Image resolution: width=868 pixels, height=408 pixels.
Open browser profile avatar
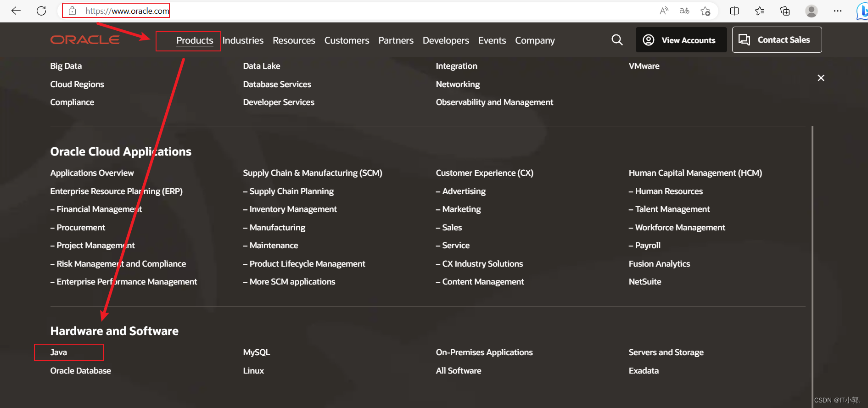812,11
